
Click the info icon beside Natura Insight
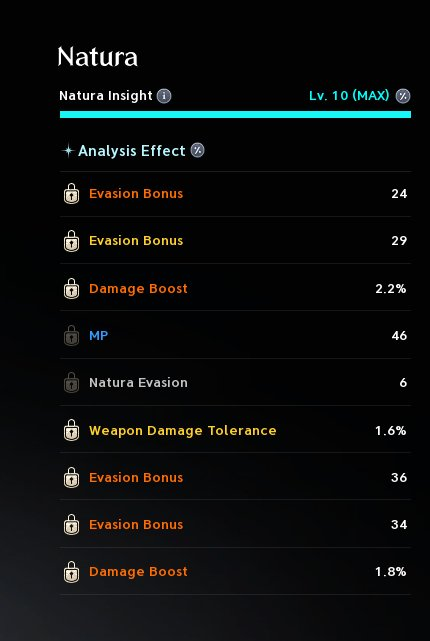(x=164, y=96)
